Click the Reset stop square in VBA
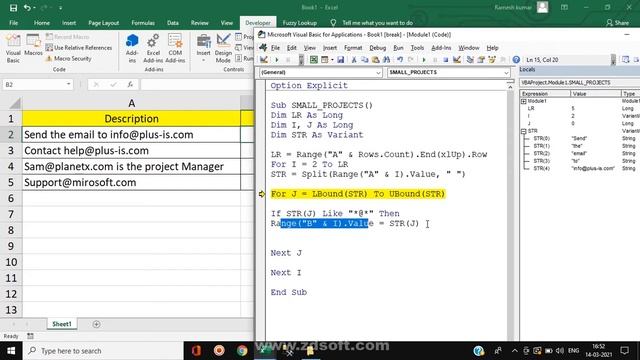Screen dimensions: 640x360 point(445,60)
